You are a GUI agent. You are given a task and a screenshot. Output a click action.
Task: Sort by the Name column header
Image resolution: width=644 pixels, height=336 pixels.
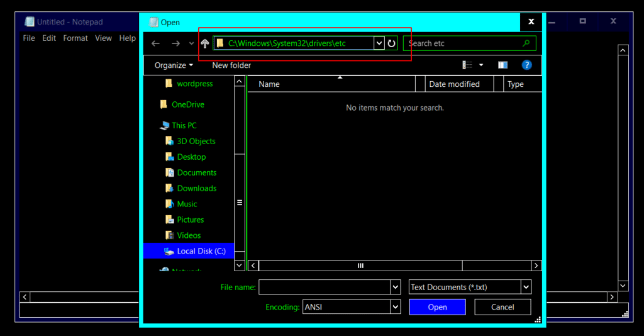331,84
